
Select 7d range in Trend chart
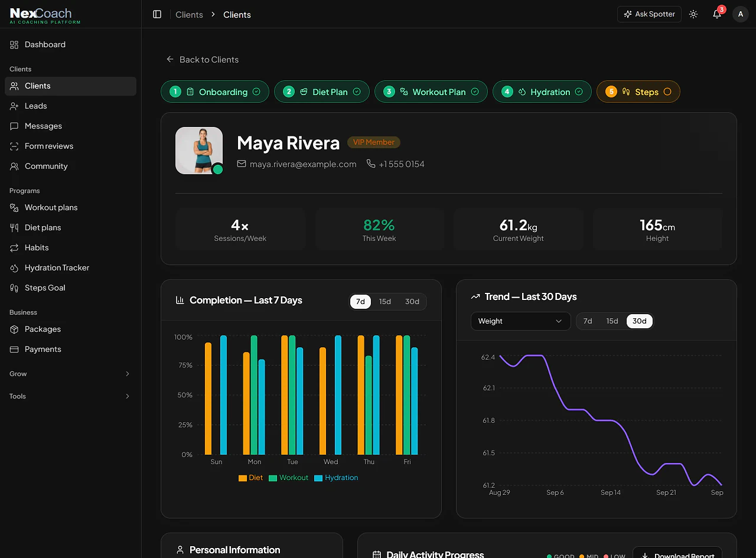point(588,321)
